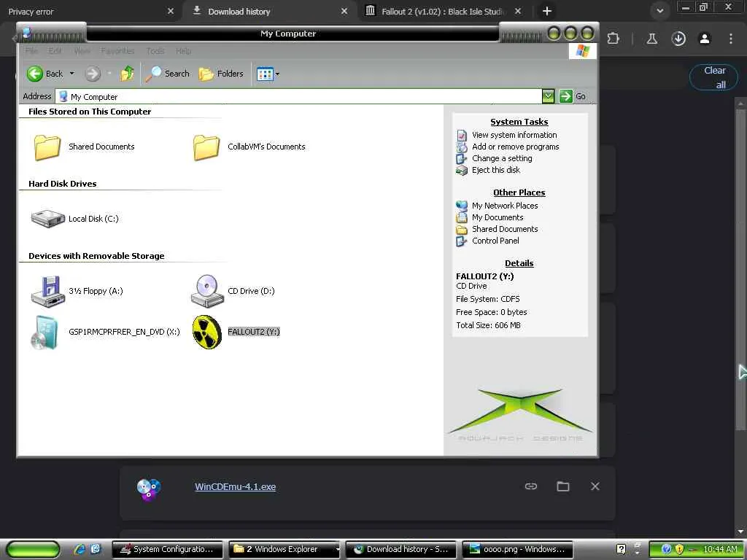747x560 pixels.
Task: Open the browser tab search chevron
Action: point(659,11)
